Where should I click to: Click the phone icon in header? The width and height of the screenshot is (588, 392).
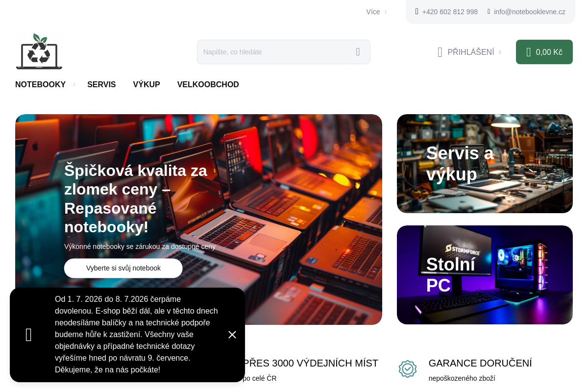click(417, 11)
